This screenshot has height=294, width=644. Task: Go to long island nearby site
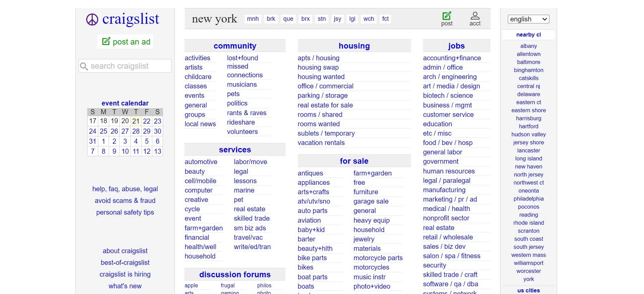[529, 158]
